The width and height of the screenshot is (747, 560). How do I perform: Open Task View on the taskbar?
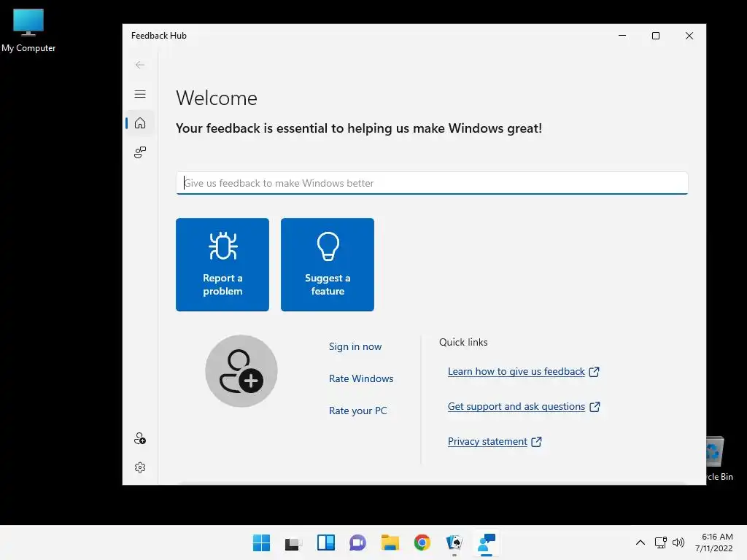293,542
